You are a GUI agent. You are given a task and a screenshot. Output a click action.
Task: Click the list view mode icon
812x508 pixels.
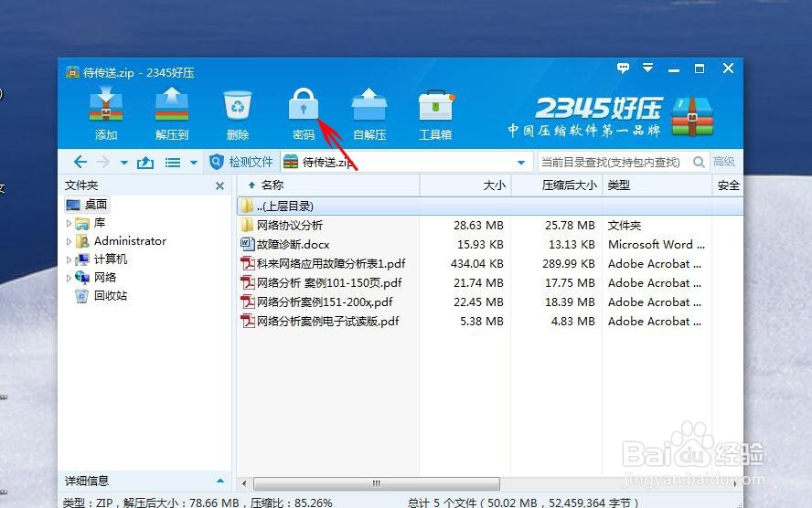173,163
